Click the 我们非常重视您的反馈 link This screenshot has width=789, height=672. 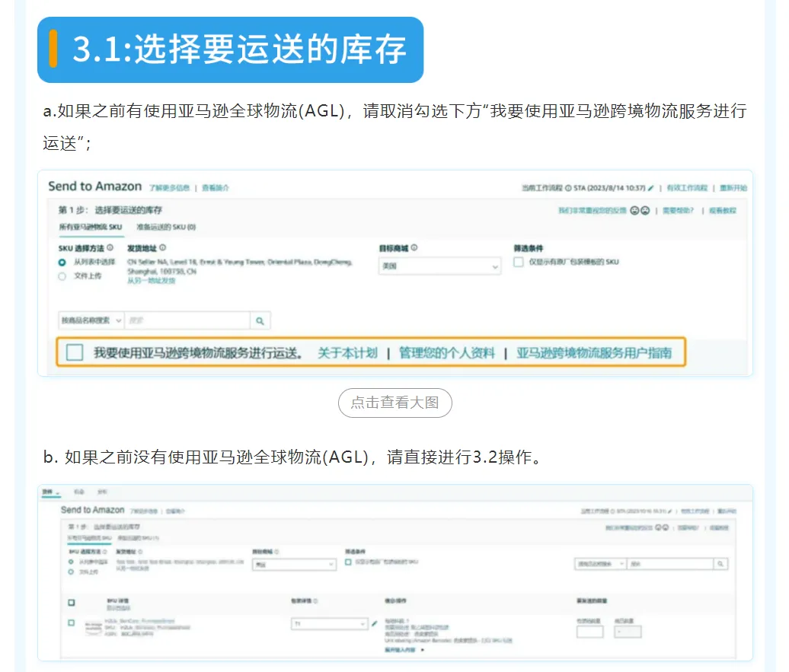[593, 211]
